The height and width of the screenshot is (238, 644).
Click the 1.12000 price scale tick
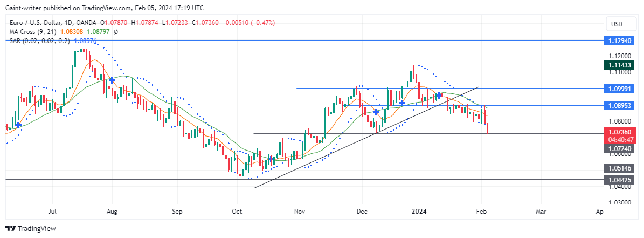click(x=619, y=56)
